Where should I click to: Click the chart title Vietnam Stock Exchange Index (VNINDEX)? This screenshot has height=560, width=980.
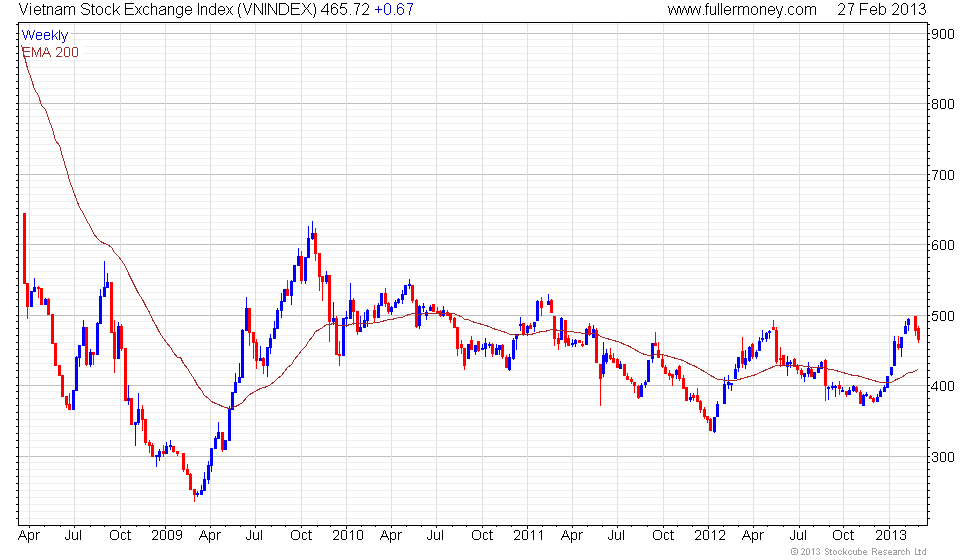(x=168, y=10)
